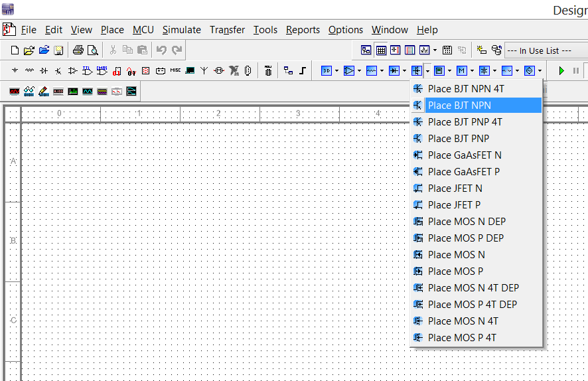Viewport: 588px width, 381px height.
Task: Open the Transistor component group in the components toolbar
Action: coord(58,70)
